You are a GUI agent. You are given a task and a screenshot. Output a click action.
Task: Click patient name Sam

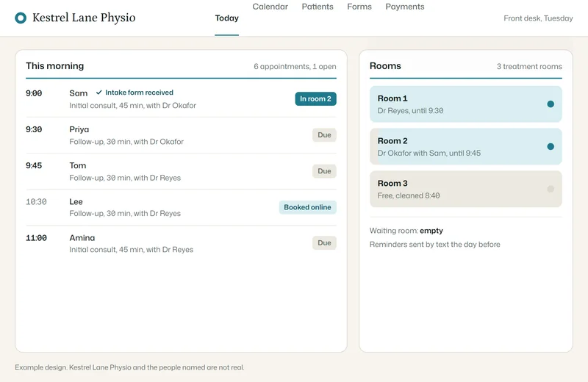coord(79,93)
